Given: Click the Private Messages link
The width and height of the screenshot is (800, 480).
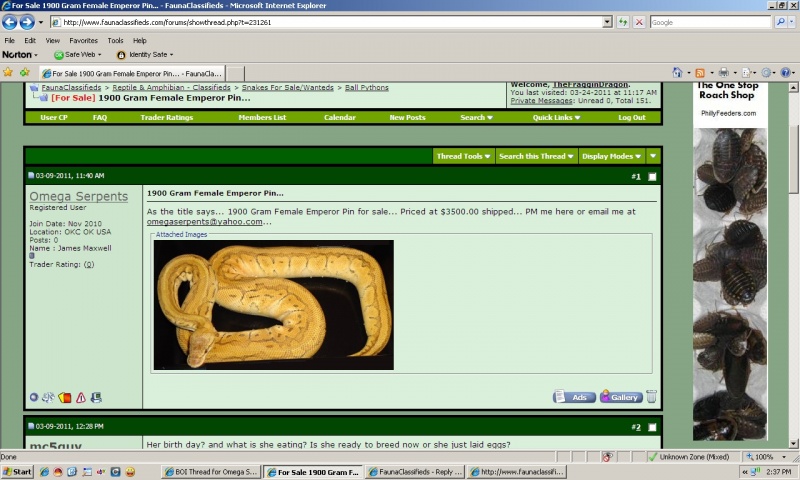Looking at the screenshot, I should pyautogui.click(x=541, y=101).
